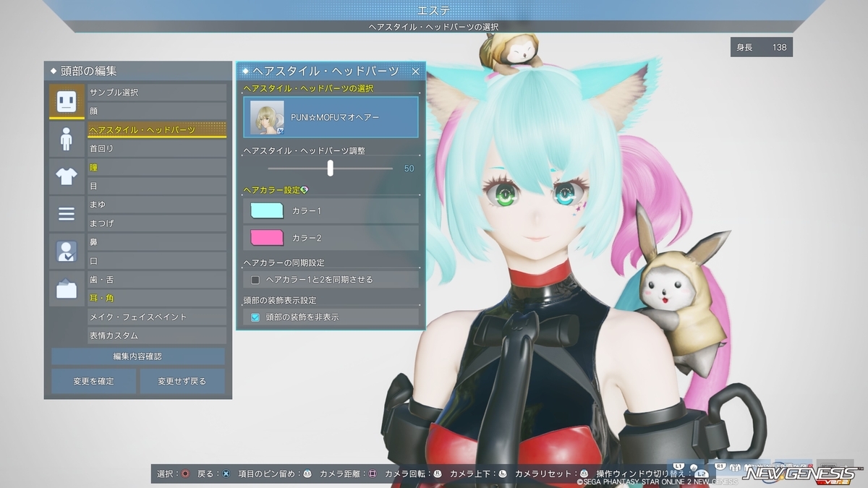
Task: Click the 項目のピン留め triangle button icon
Action: coord(307,474)
